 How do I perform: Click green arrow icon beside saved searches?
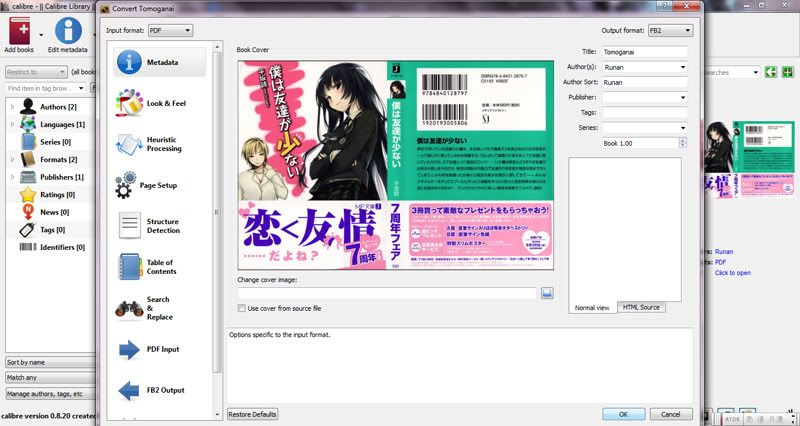770,72
